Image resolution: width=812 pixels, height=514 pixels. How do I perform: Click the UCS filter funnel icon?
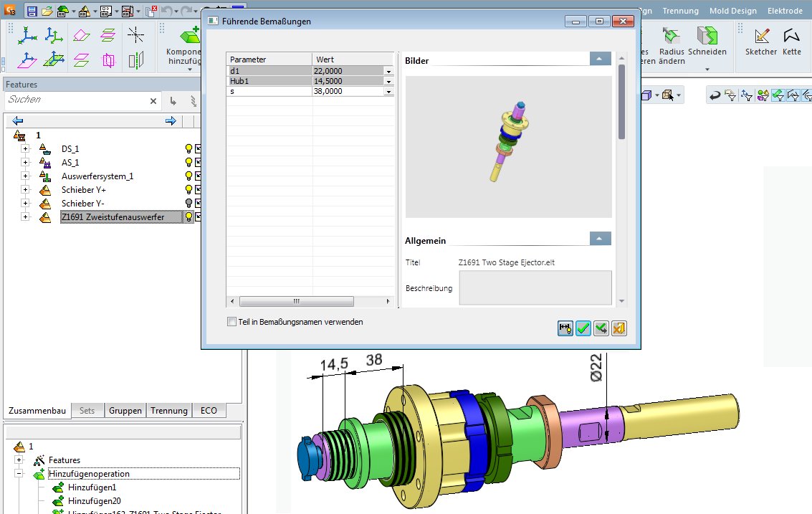coord(746,95)
